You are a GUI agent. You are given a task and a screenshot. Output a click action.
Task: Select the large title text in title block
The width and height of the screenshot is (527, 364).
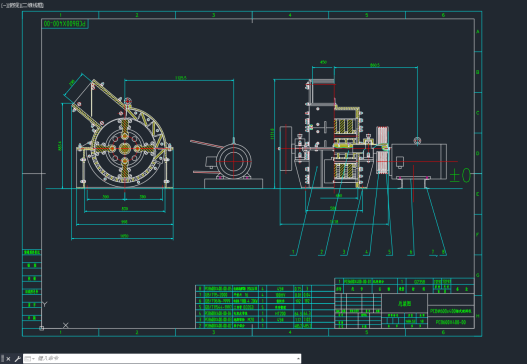(x=404, y=304)
